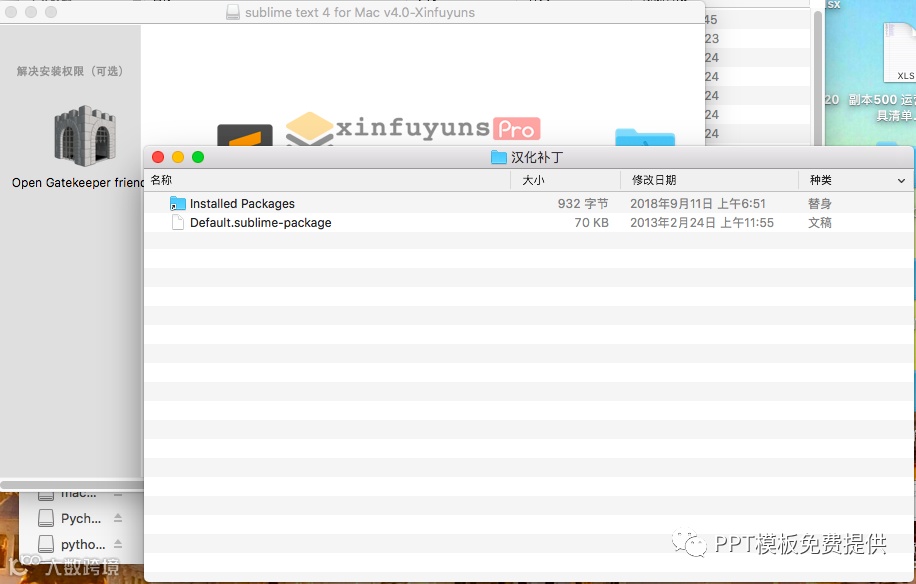Minimize the 汉化补丁 window
916x584 pixels.
coord(178,157)
